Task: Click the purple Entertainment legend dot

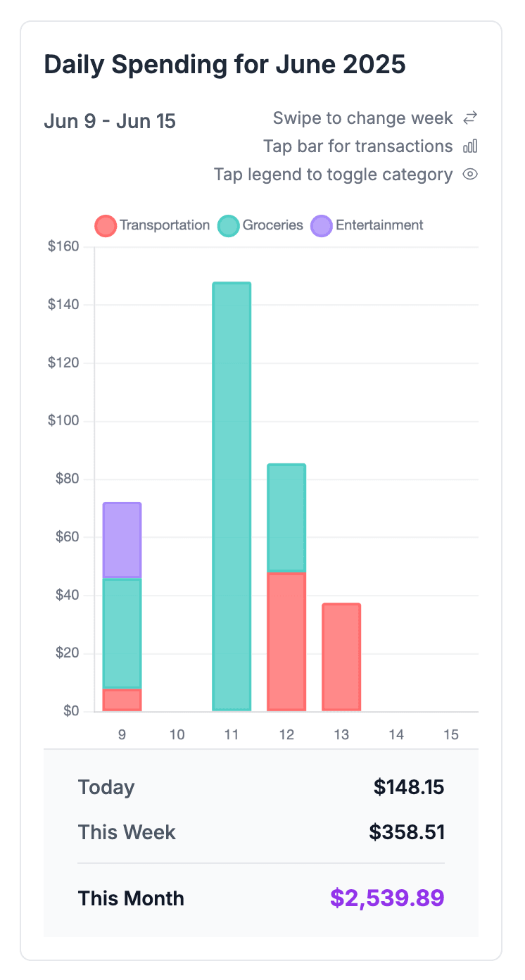Action: pos(321,225)
